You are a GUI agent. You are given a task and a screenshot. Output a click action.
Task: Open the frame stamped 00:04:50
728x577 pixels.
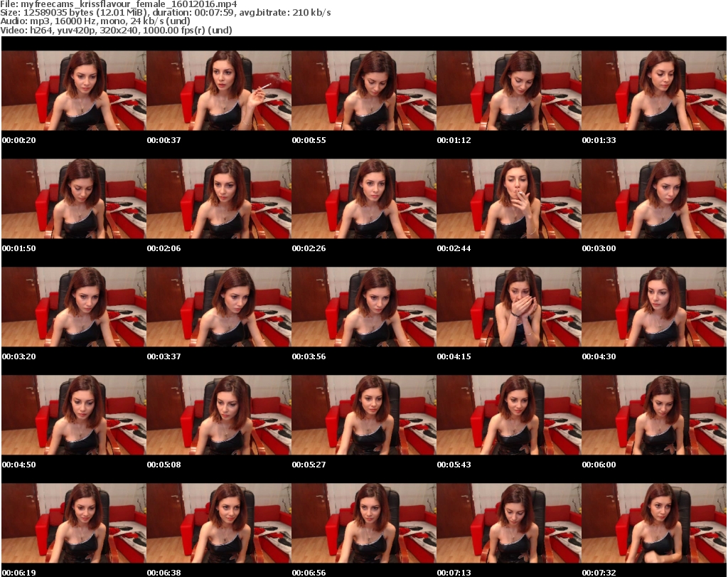(74, 415)
